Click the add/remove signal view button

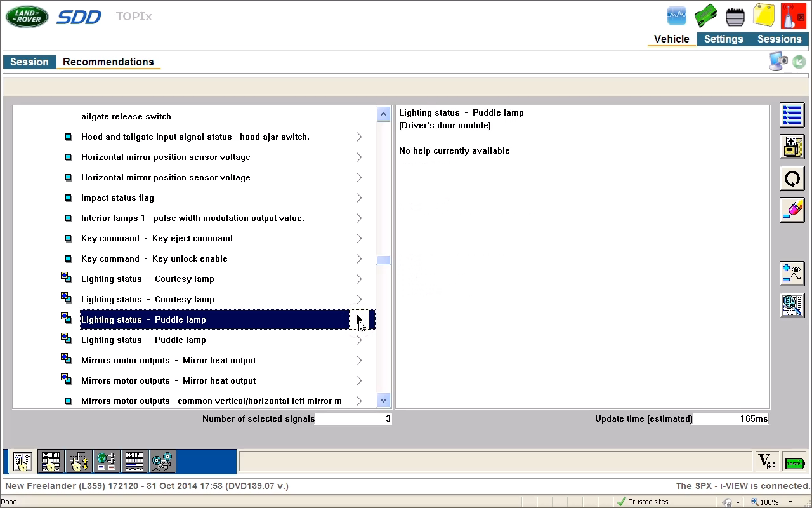(792, 274)
